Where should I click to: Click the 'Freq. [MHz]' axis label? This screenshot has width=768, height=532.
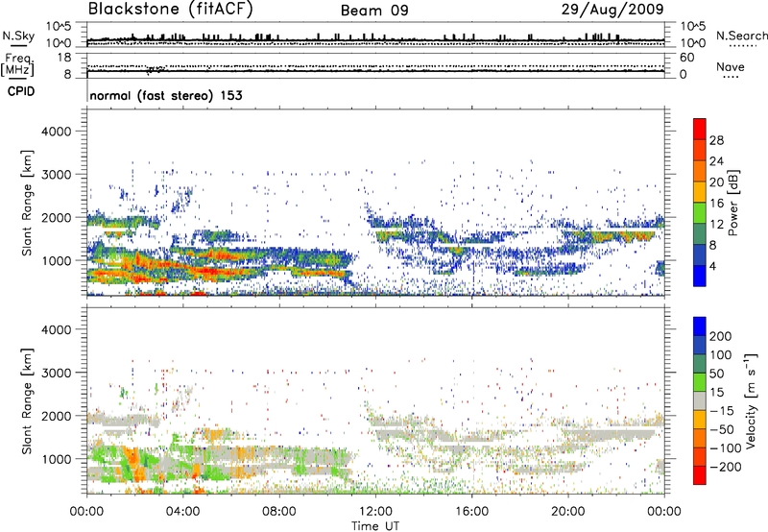(17, 64)
